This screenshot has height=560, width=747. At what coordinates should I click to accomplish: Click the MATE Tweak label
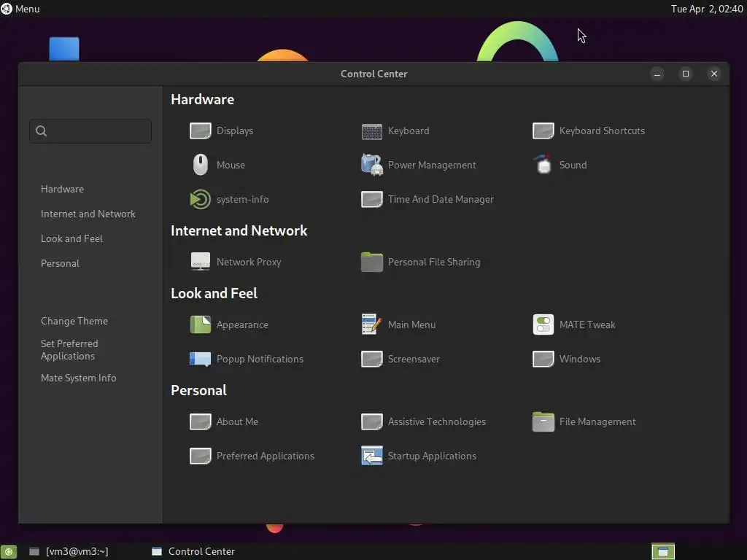587,324
